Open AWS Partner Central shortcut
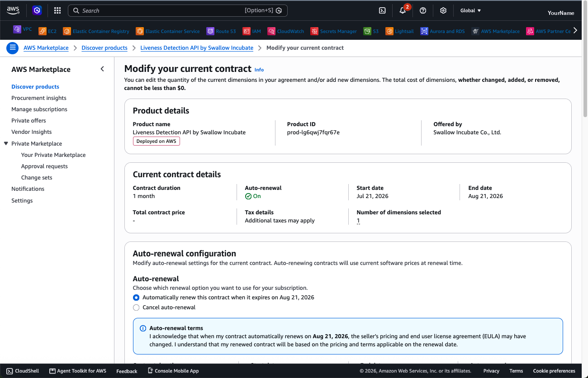Image resolution: width=588 pixels, height=378 pixels. pos(548,31)
